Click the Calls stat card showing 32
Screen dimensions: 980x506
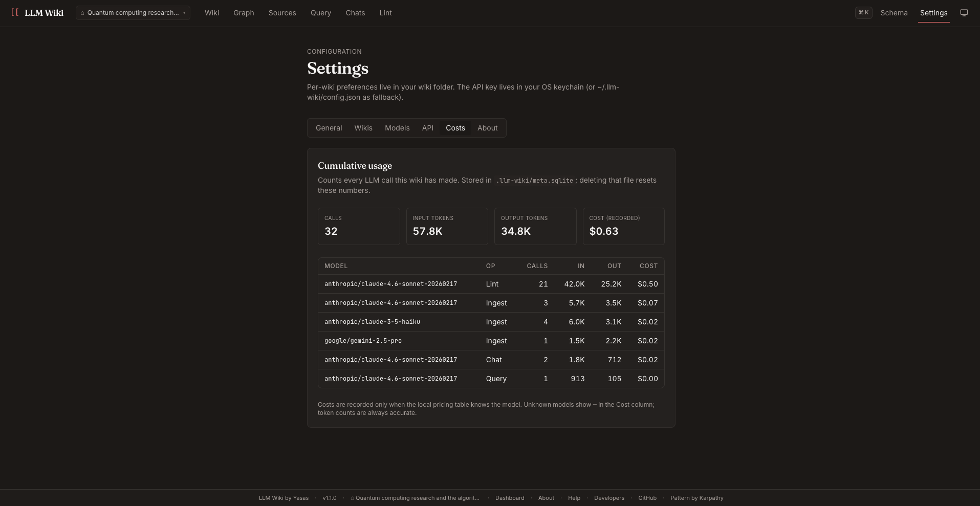(x=359, y=226)
